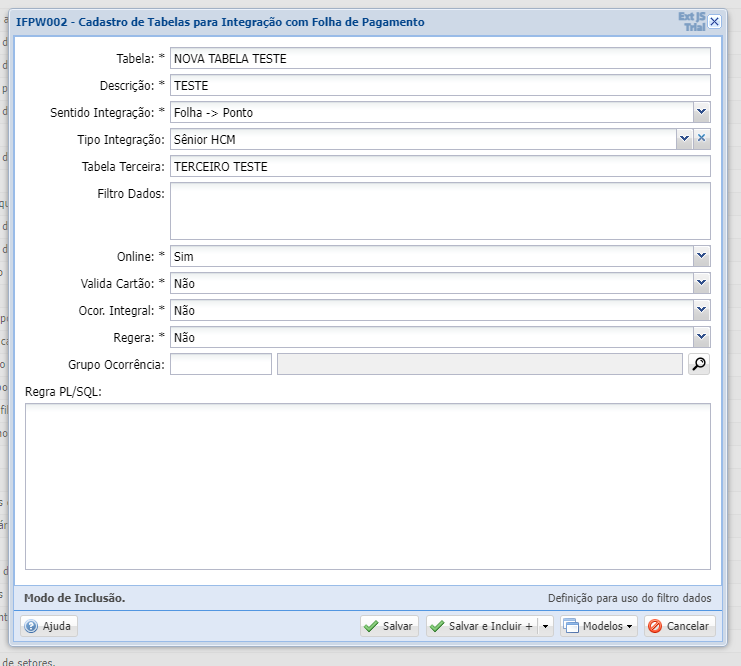741x666 pixels.
Task: Click the 'Modo de Inclusão.' status text
Action: coord(75,598)
